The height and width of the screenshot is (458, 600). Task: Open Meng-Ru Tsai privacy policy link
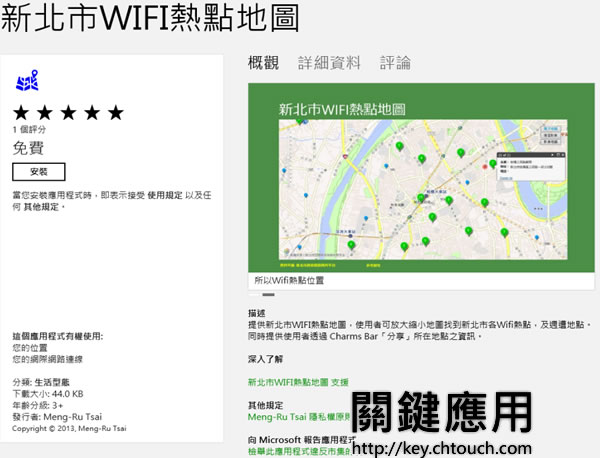pyautogui.click(x=299, y=417)
